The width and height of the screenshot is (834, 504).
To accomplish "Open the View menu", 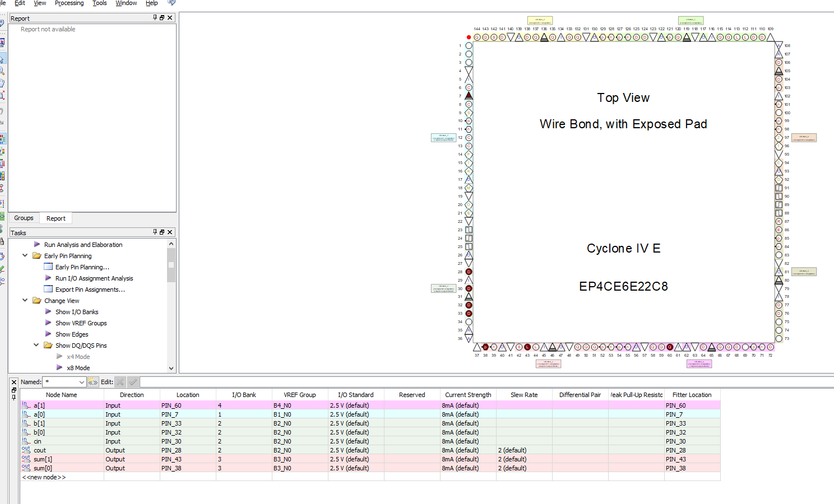I will click(40, 3).
